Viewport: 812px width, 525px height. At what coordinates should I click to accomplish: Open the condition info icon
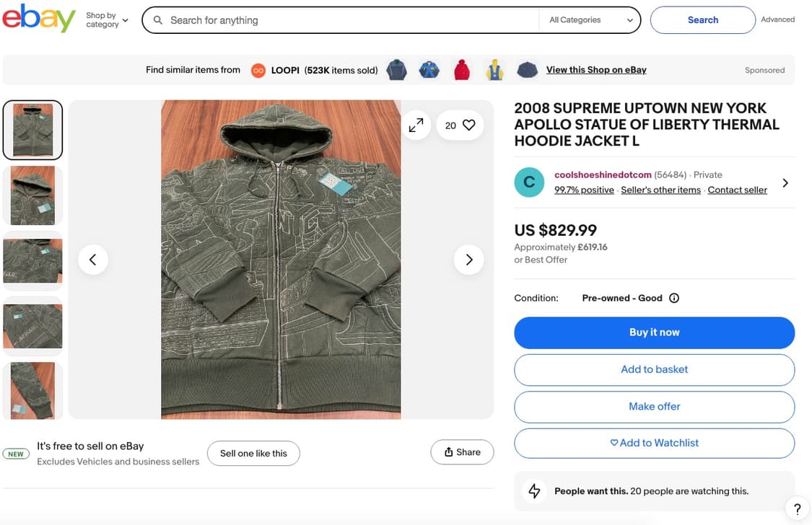(x=674, y=298)
